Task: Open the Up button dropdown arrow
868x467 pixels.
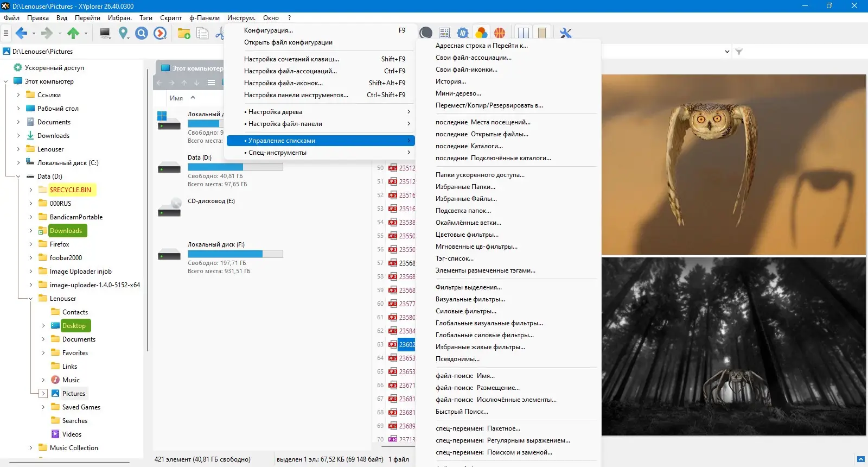Action: click(x=86, y=34)
